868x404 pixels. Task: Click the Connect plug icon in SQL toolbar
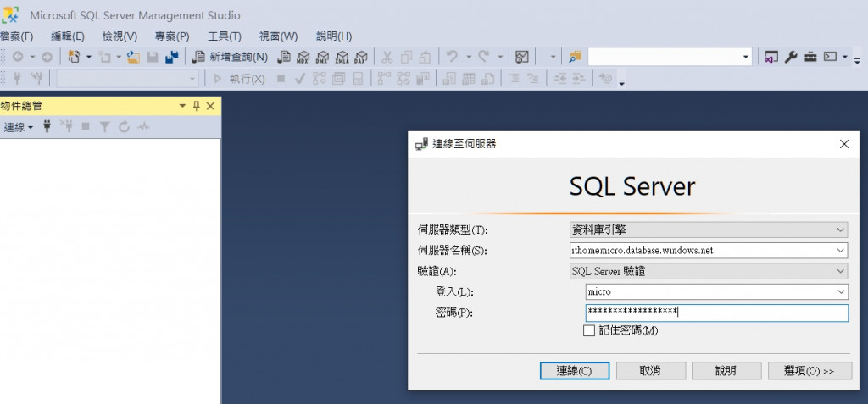[x=17, y=79]
